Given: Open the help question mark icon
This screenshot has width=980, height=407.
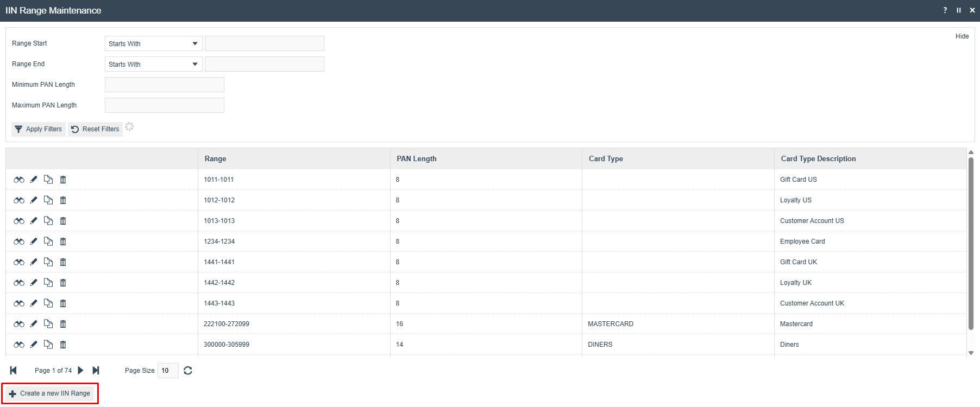Looking at the screenshot, I should pos(945,10).
